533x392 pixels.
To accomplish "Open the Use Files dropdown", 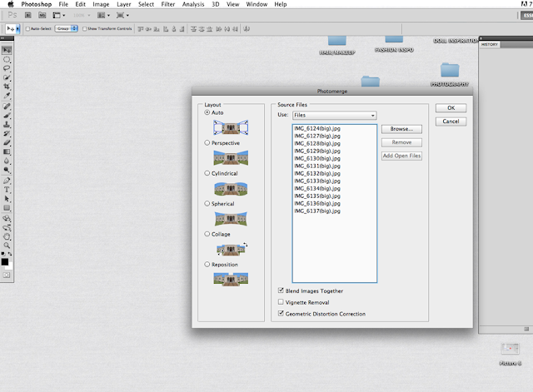I will point(335,115).
